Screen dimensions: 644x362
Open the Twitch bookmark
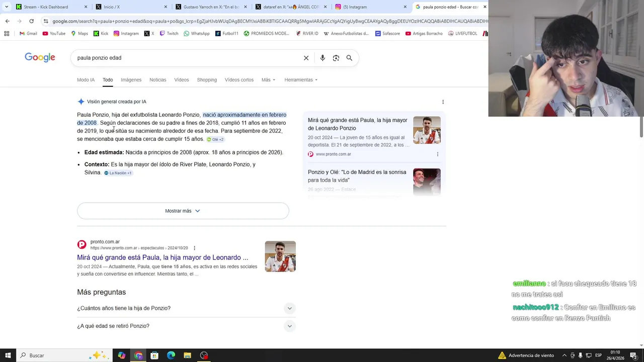click(x=169, y=34)
